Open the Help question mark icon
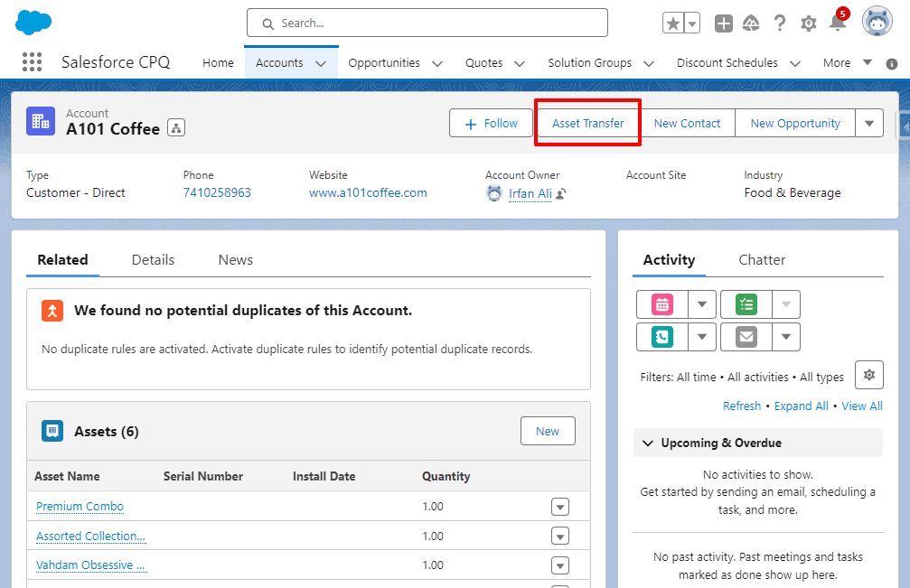This screenshot has width=910, height=588. point(780,23)
